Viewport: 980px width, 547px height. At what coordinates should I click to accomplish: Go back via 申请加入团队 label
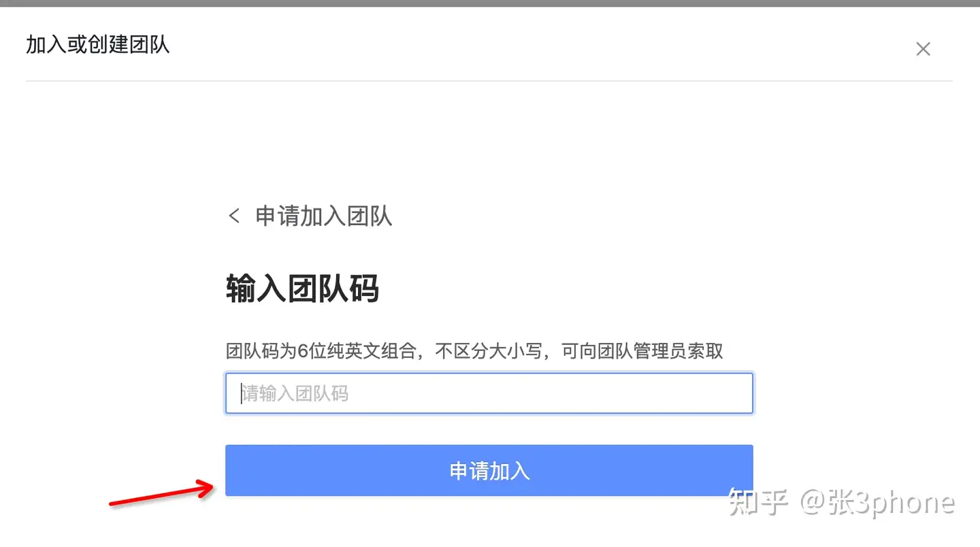click(x=324, y=216)
